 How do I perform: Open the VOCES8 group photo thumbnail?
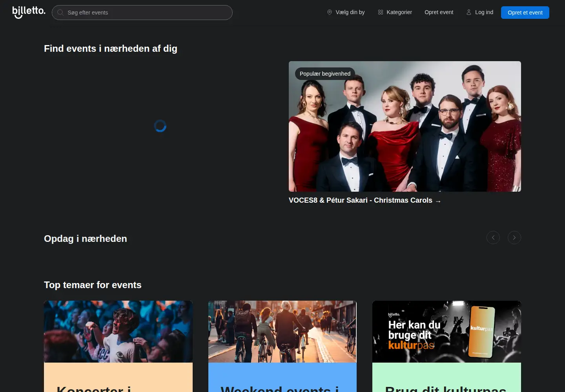point(405,126)
